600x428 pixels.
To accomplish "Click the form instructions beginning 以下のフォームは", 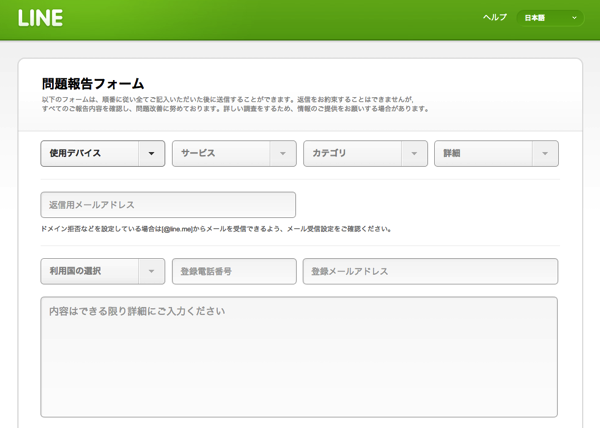I will tap(235, 104).
